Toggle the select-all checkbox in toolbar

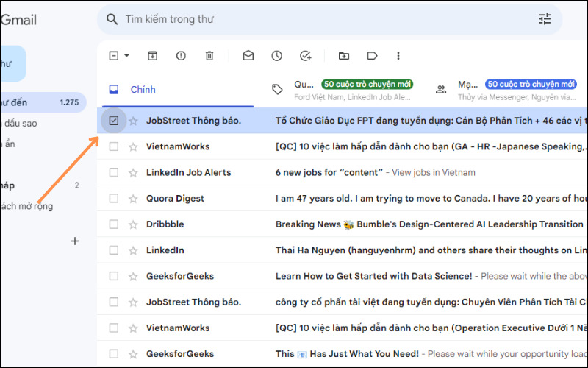pyautogui.click(x=114, y=56)
